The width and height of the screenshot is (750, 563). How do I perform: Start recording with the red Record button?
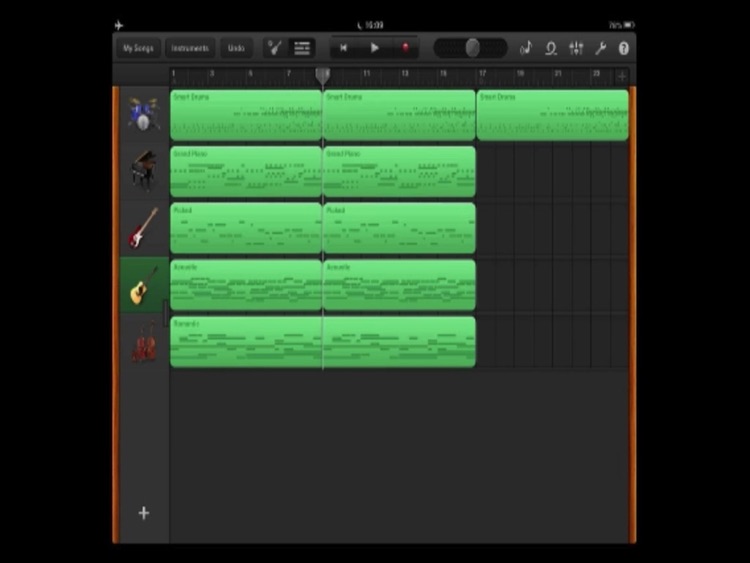(x=405, y=48)
